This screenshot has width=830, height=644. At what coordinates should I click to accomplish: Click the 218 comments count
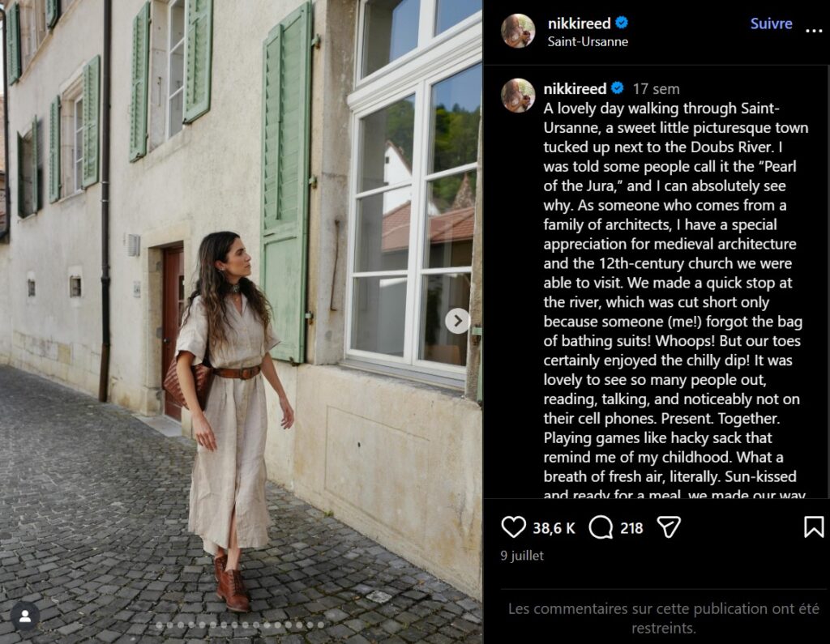631,528
